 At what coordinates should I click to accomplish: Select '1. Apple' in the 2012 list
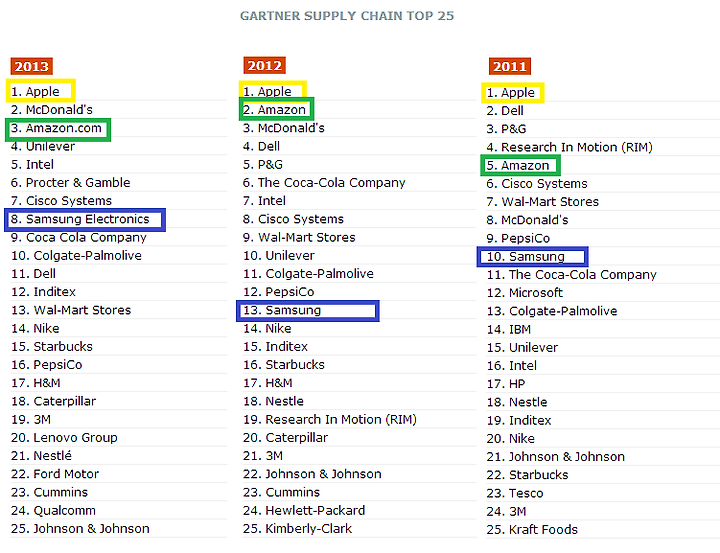267,91
